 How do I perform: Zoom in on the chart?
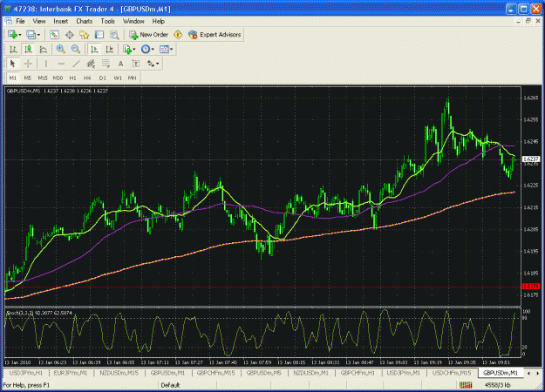(x=61, y=50)
